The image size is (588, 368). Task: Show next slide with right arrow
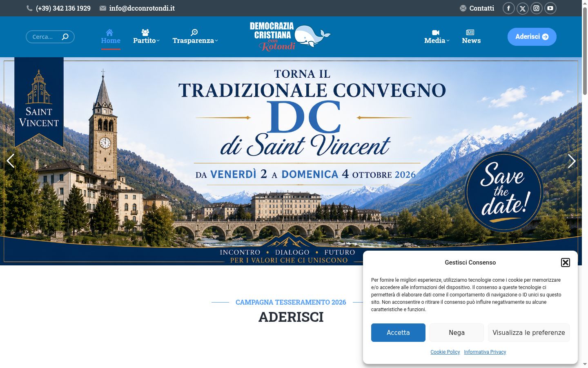point(572,161)
